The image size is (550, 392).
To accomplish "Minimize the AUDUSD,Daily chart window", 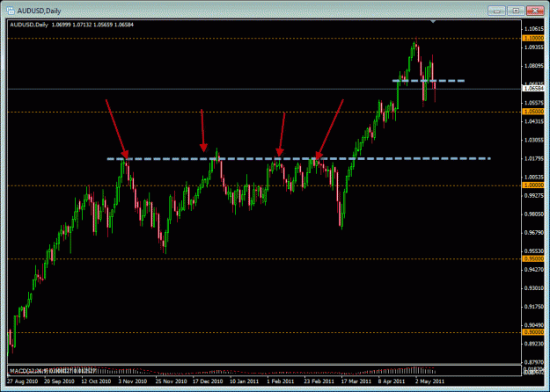I will coord(496,11).
